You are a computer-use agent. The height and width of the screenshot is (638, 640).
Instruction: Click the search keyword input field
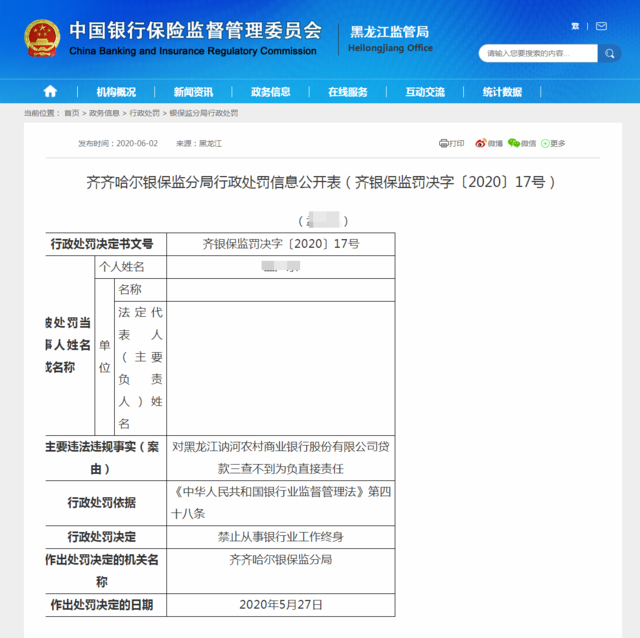537,53
